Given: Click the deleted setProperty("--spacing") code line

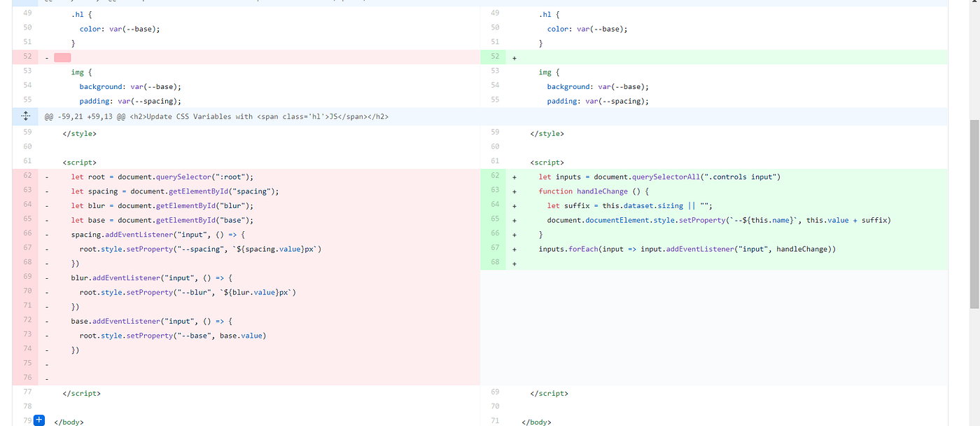Looking at the screenshot, I should (x=200, y=249).
